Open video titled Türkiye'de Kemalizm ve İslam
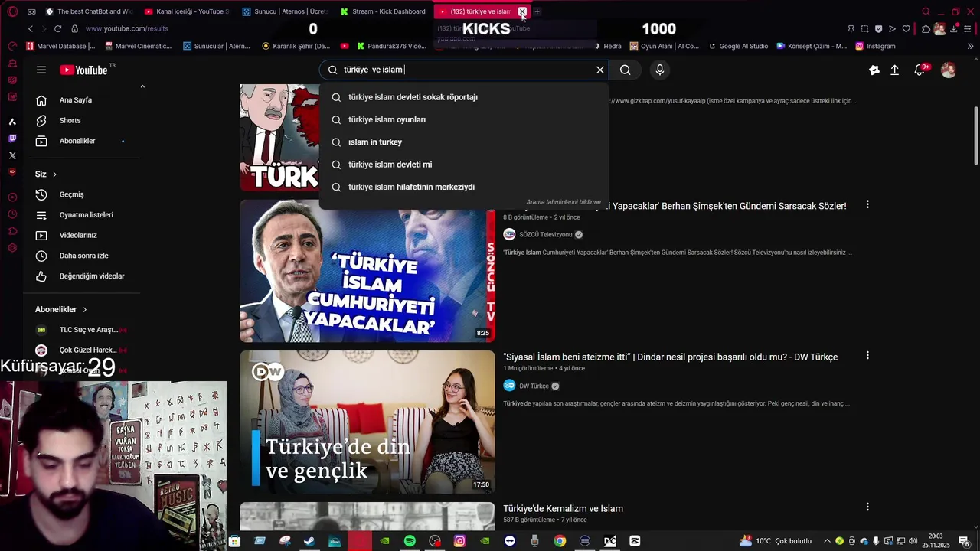 click(x=563, y=509)
